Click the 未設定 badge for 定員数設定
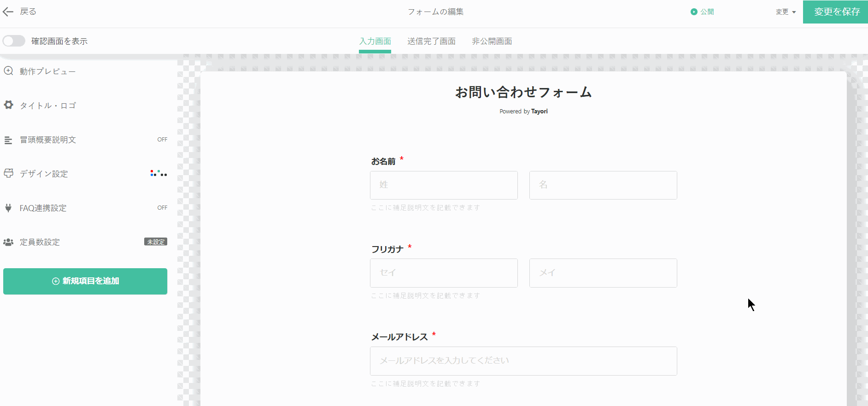 (156, 242)
